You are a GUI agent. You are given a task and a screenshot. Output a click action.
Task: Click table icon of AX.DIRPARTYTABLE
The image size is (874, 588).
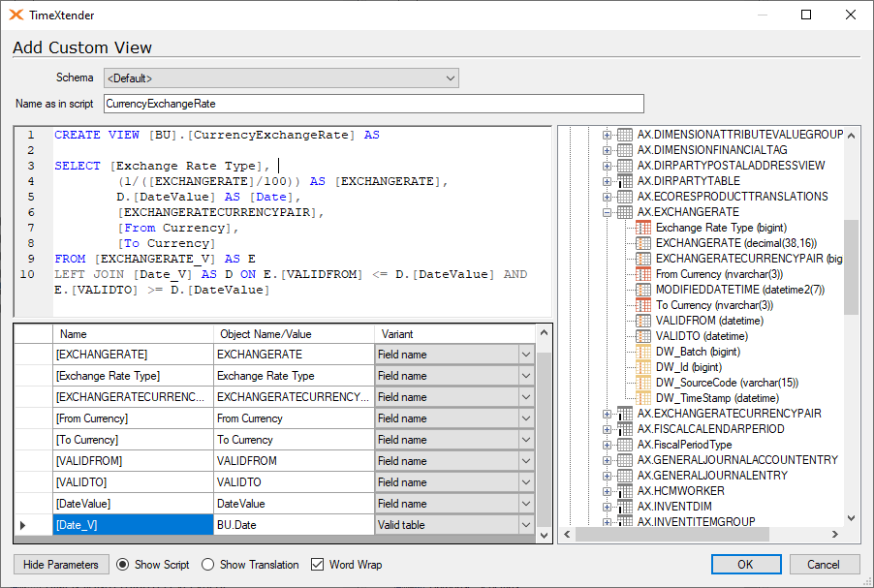[625, 181]
